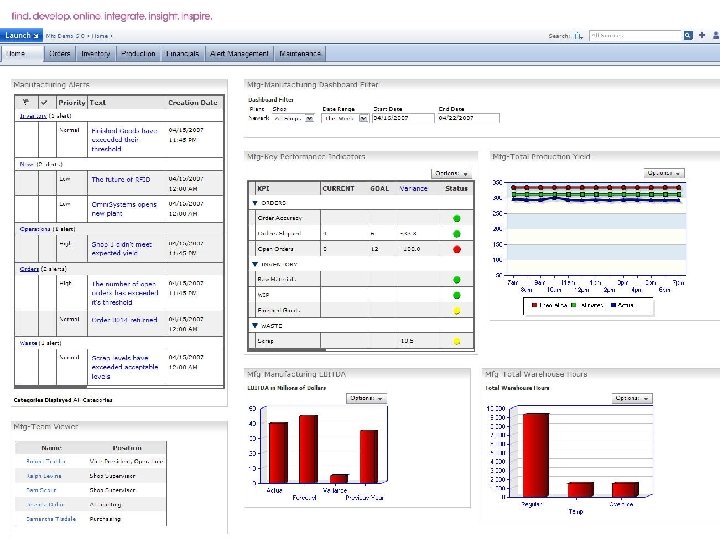Image resolution: width=720 pixels, height=540 pixels.
Task: Open 'Scrap levels have exceeded acceptable levels' alert
Action: [124, 367]
